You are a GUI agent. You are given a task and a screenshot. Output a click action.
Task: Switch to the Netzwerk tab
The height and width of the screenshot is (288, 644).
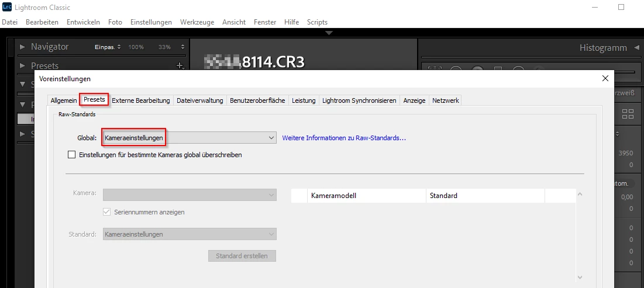446,100
